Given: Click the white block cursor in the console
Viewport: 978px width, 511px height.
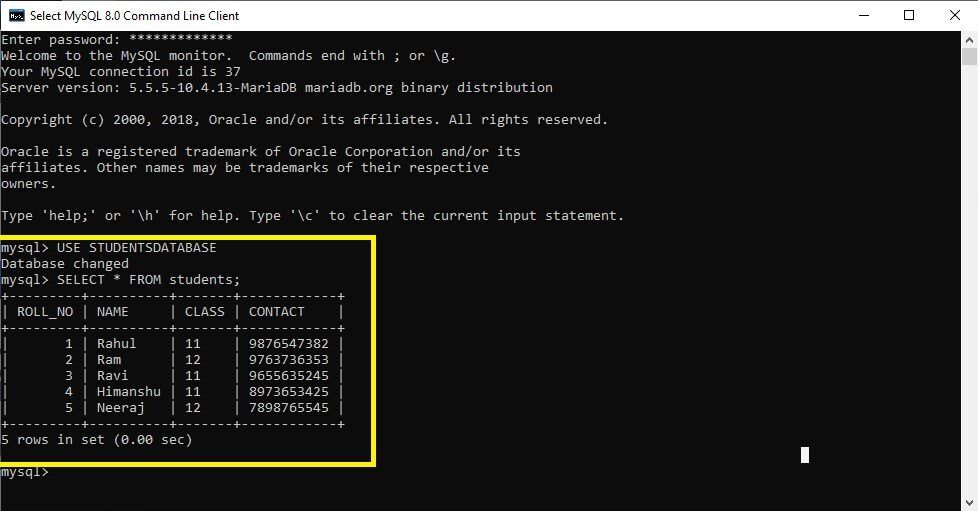Looking at the screenshot, I should [805, 455].
